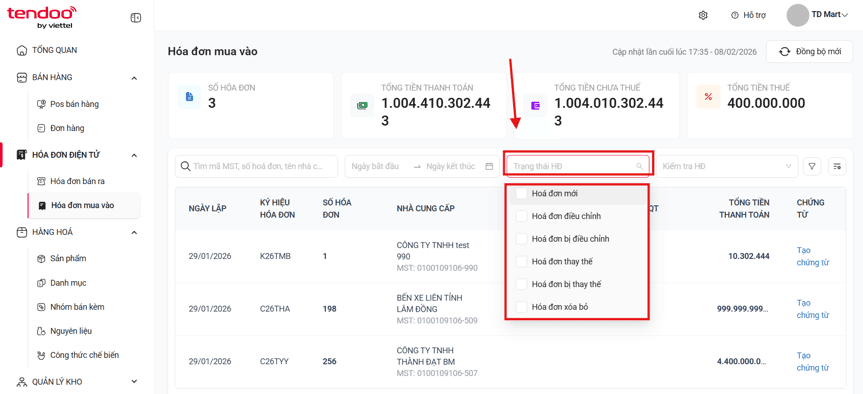Click invoice number 198 cell
This screenshot has height=394, width=863.
point(329,309)
